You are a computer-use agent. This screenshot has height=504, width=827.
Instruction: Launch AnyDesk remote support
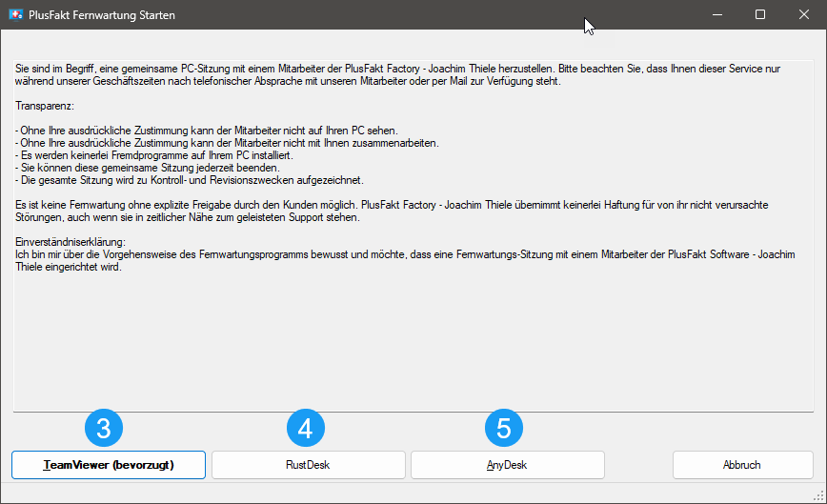tap(508, 465)
